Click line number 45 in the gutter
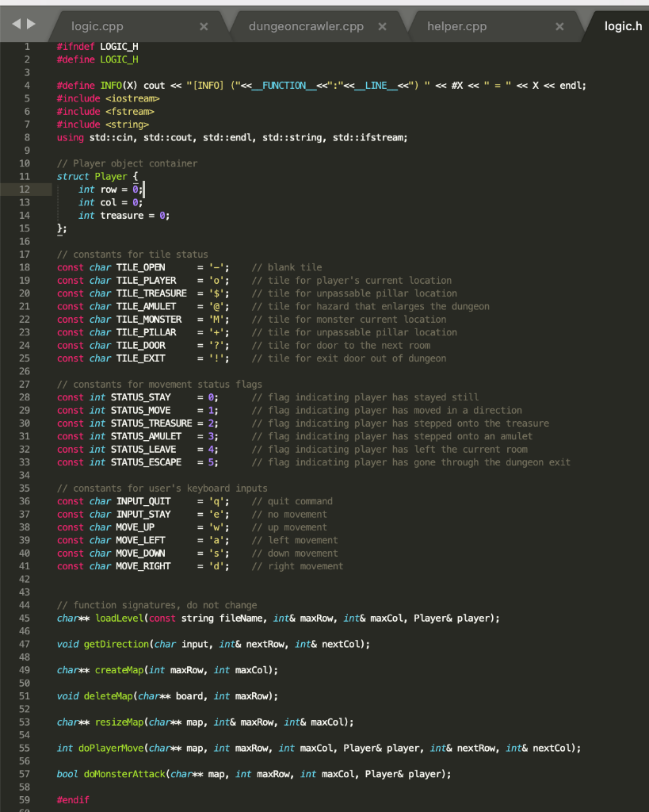This screenshot has width=649, height=812. [25, 618]
